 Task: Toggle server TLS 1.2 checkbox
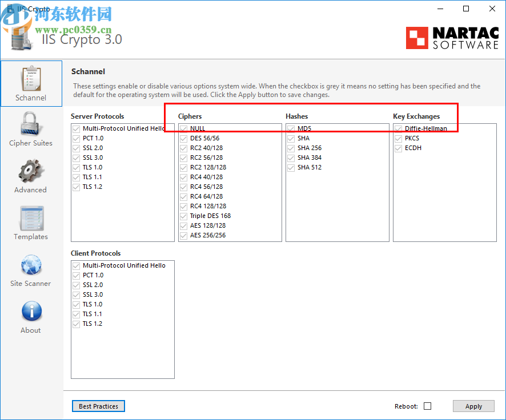(x=76, y=187)
